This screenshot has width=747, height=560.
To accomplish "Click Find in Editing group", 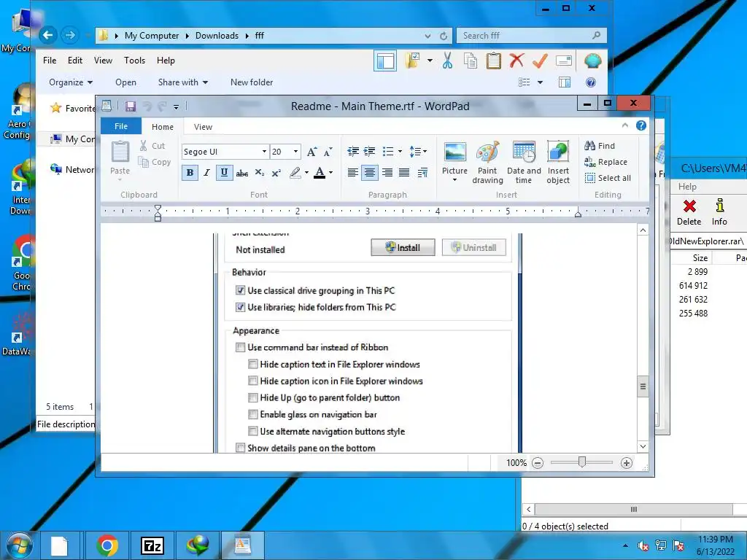I will [x=600, y=146].
